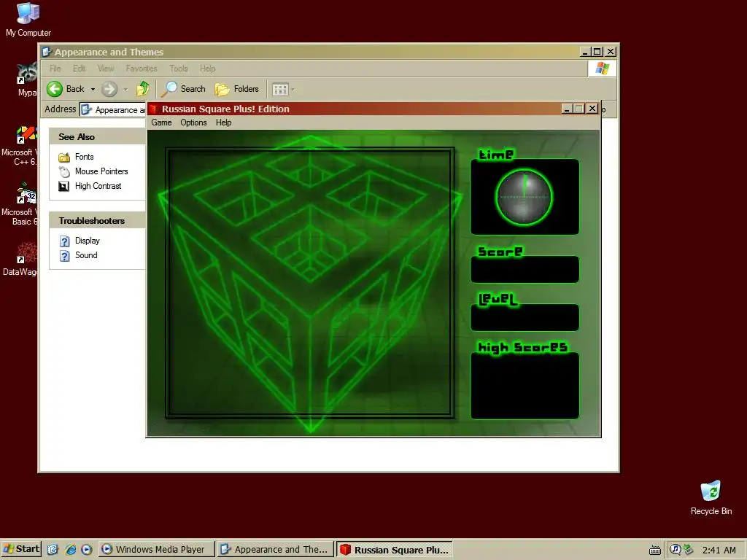Click the Views grid toolbar icon

280,89
